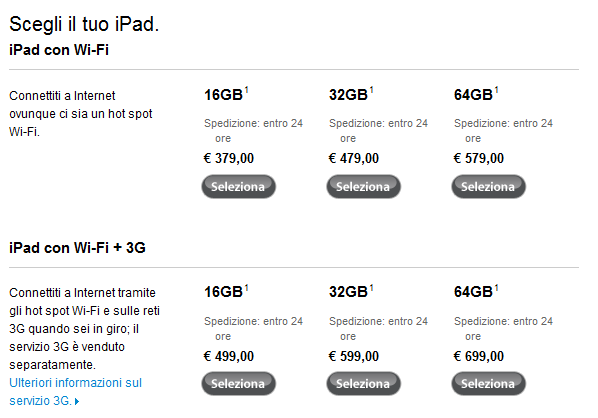Click footnote 1 beside Wi-Fi 32GB heading

[371, 90]
